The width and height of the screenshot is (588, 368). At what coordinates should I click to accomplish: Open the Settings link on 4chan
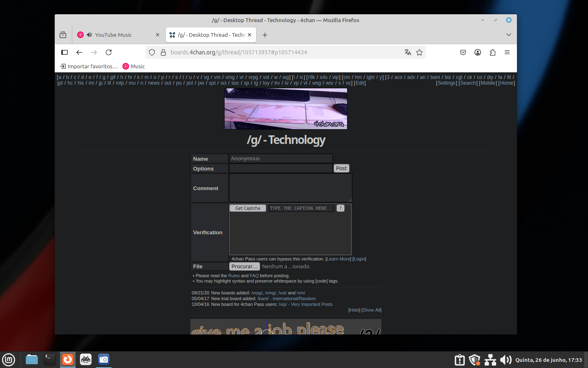[446, 83]
